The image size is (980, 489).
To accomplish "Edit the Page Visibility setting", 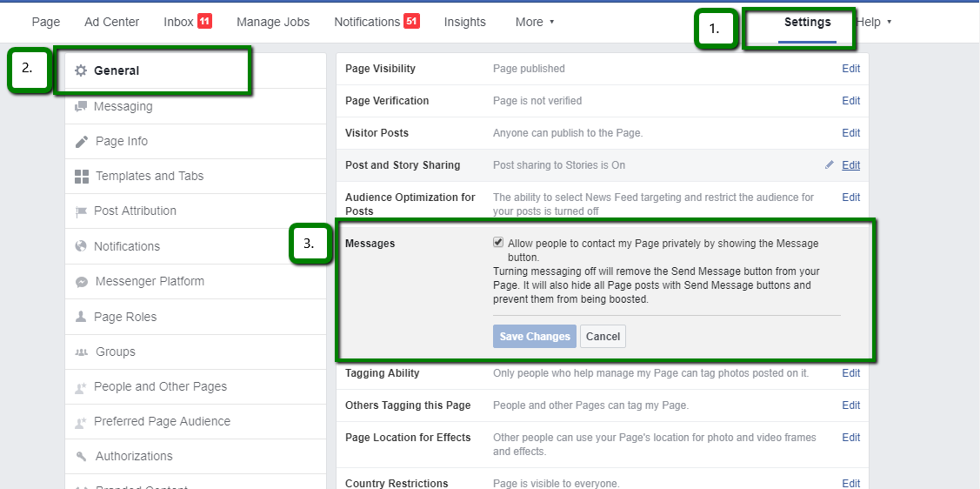I will click(850, 69).
